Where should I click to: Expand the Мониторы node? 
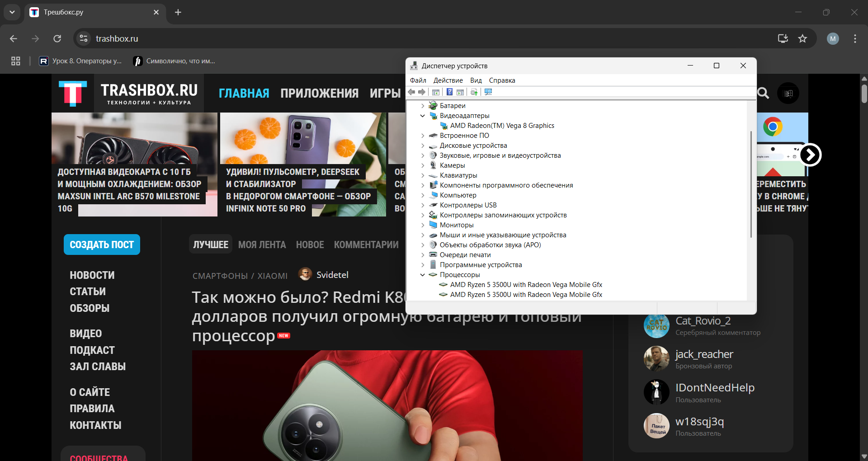tap(423, 225)
